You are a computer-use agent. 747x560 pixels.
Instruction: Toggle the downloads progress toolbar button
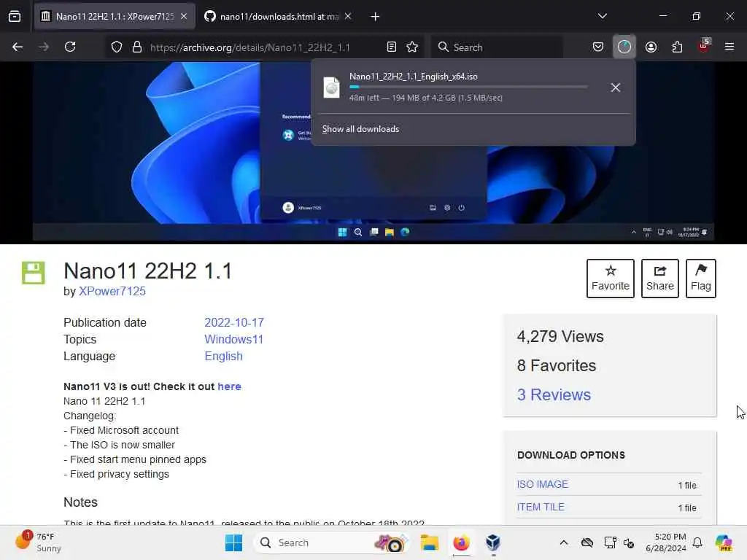(624, 47)
